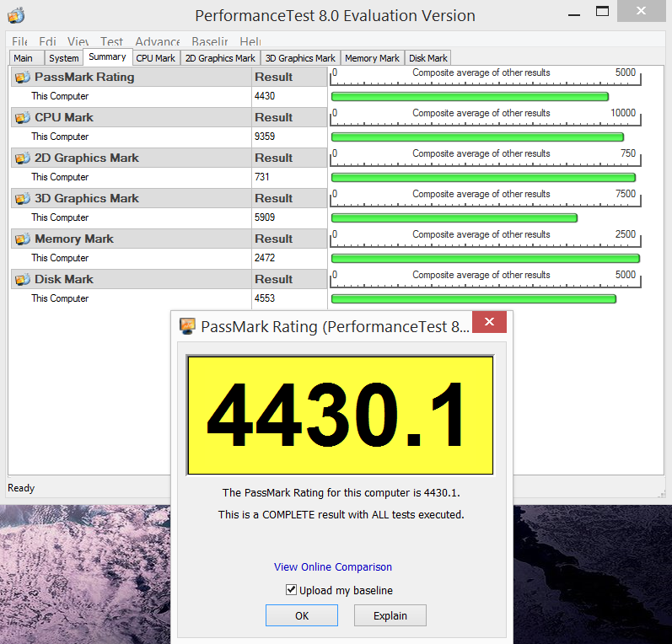Click the CPU Mark green result bar
The width and height of the screenshot is (672, 644).
477,137
